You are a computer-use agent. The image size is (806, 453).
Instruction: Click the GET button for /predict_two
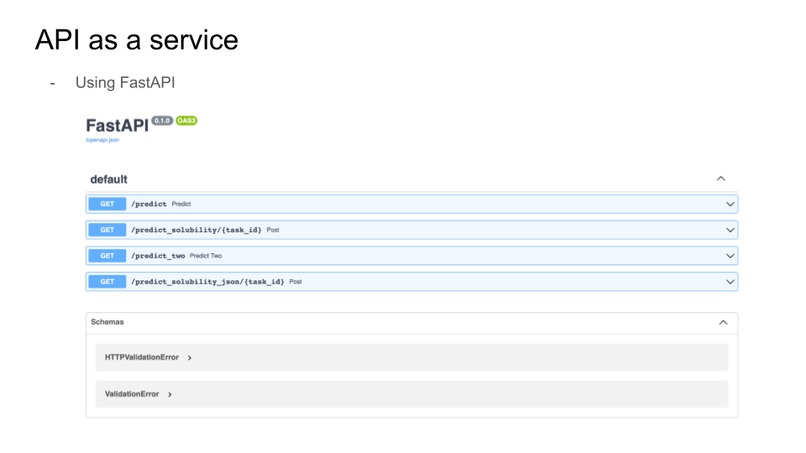click(107, 256)
